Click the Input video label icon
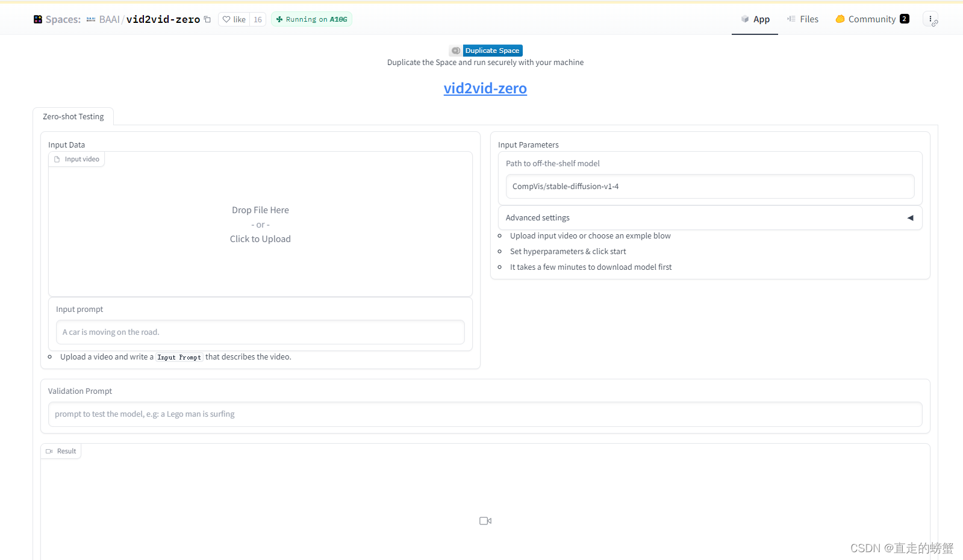Image resolution: width=963 pixels, height=560 pixels. 57,159
